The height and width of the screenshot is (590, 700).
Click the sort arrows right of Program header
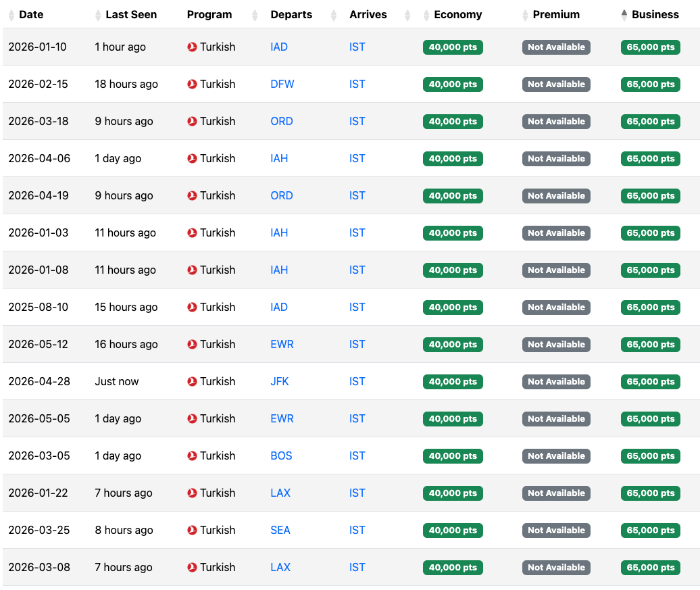tap(255, 15)
